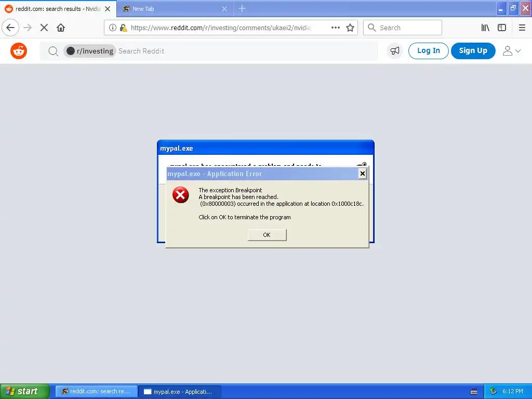Click the r/investing search filter chip
This screenshot has width=532, height=399.
point(90,51)
